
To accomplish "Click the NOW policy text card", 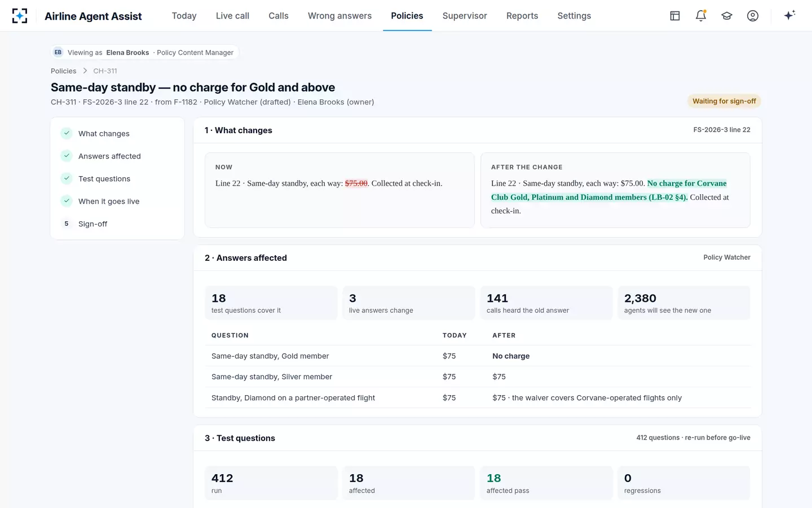I will pos(339,190).
